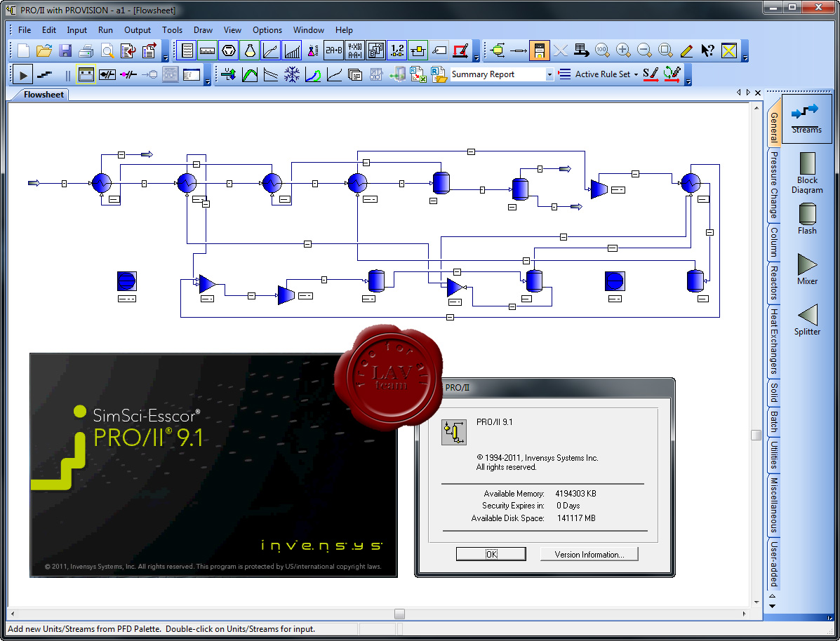Switch to Column palette tab
Screen dimensions: 840x641
[x=773, y=242]
